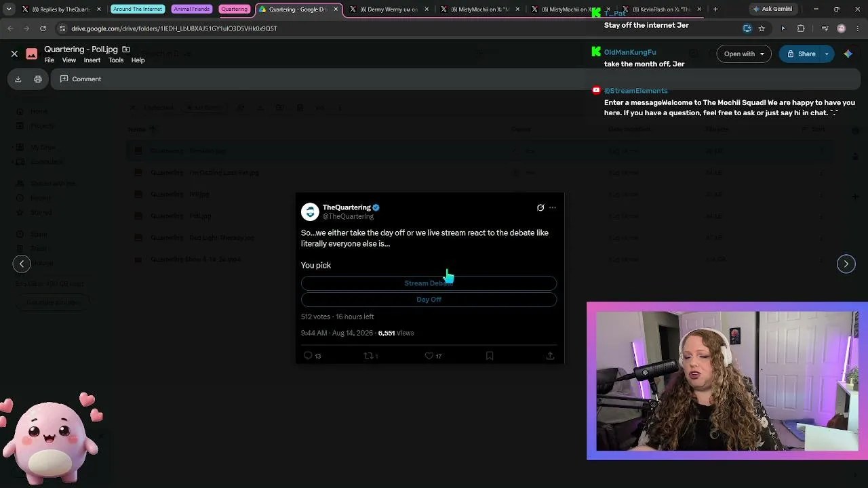
Task: Click the Grok icon on the tweet
Action: coord(540,207)
